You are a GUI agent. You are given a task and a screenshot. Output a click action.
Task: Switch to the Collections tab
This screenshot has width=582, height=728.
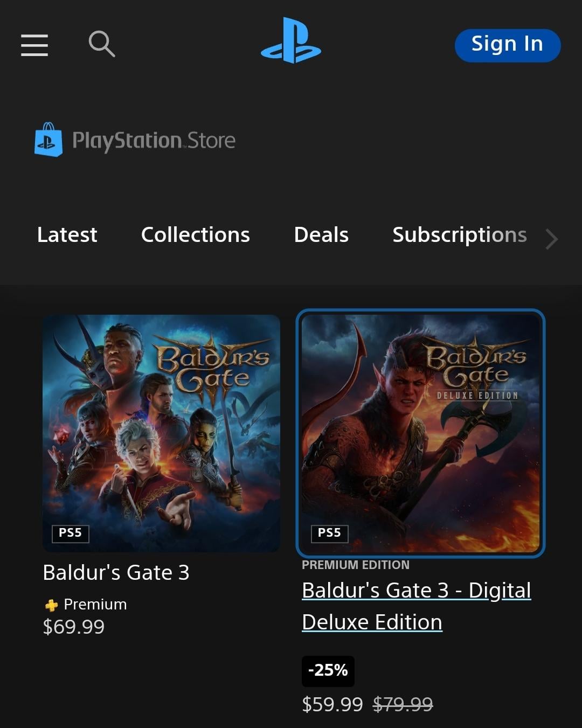195,235
